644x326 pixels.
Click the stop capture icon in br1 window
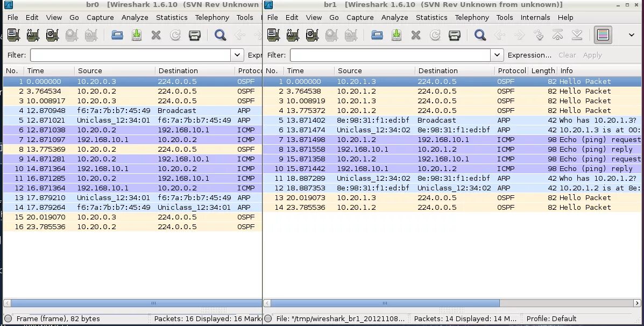(331, 36)
